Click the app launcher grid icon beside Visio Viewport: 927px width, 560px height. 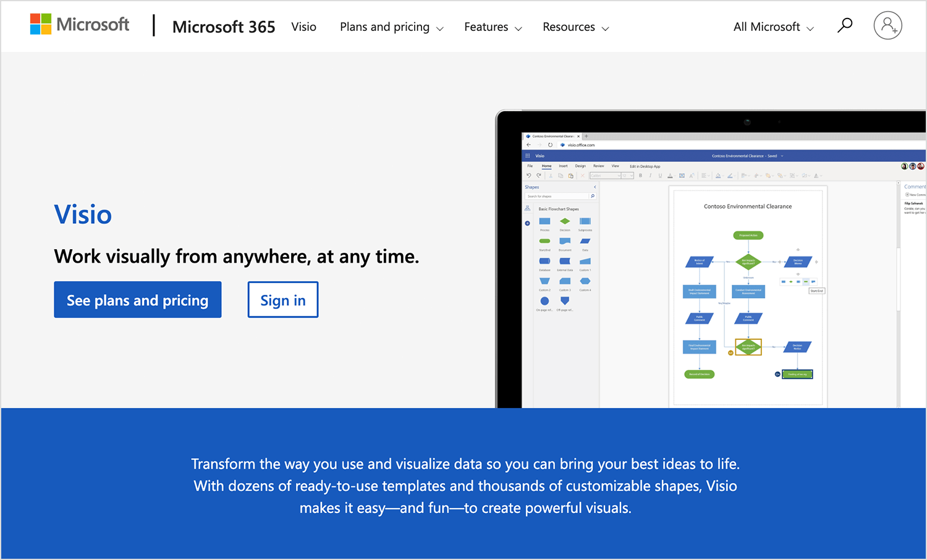point(528,156)
